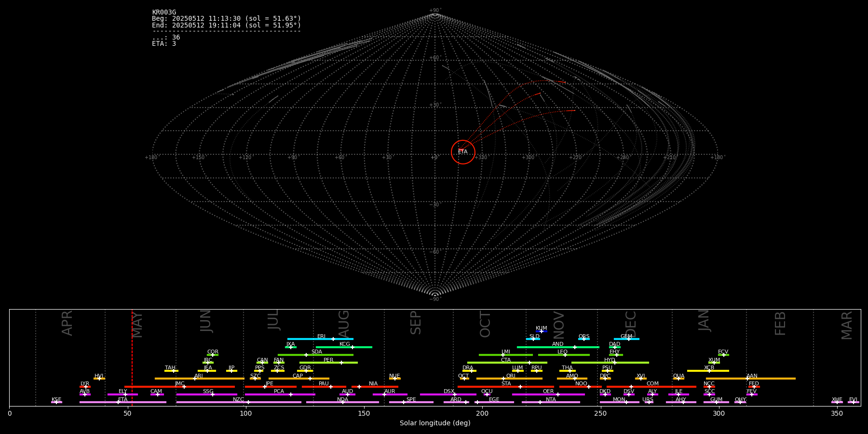Select the AUG month label
This screenshot has width=868, height=434.
click(x=344, y=324)
